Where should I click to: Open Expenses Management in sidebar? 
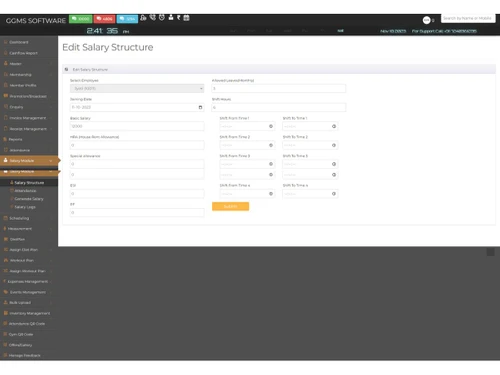point(29,282)
